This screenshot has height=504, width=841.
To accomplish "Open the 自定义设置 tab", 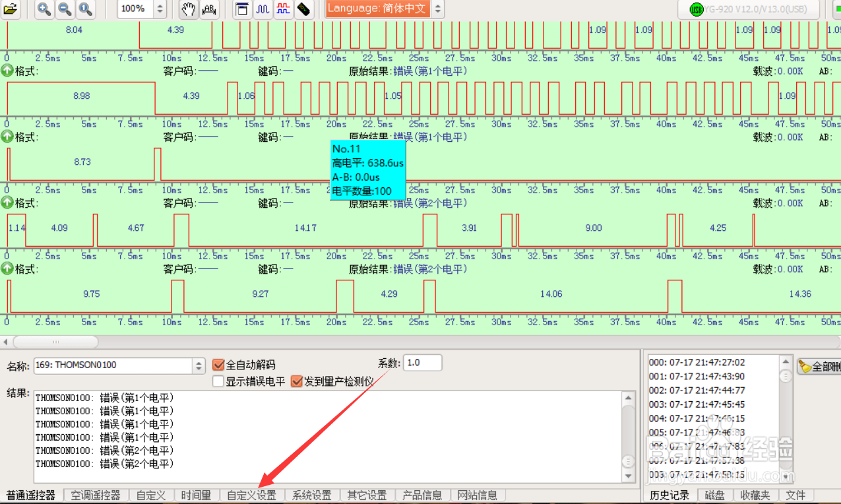I will (251, 495).
